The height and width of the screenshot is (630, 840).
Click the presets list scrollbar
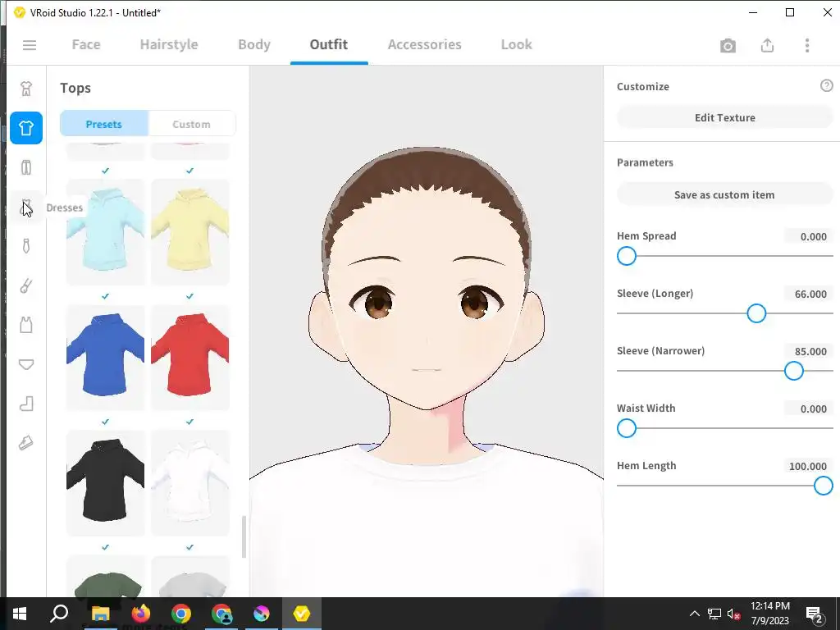(x=244, y=536)
